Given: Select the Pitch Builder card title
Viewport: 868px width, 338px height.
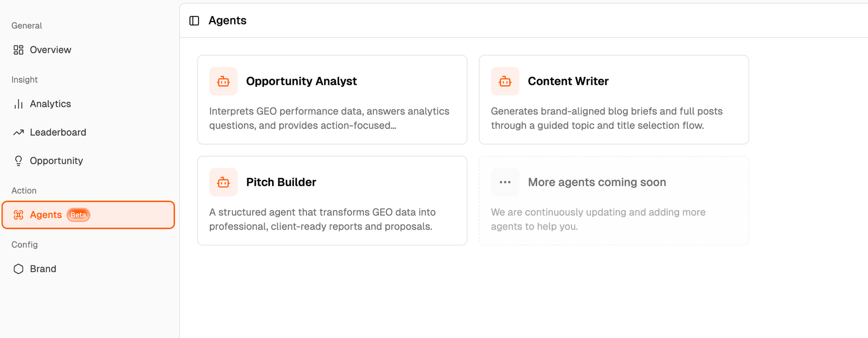Looking at the screenshot, I should [x=281, y=182].
